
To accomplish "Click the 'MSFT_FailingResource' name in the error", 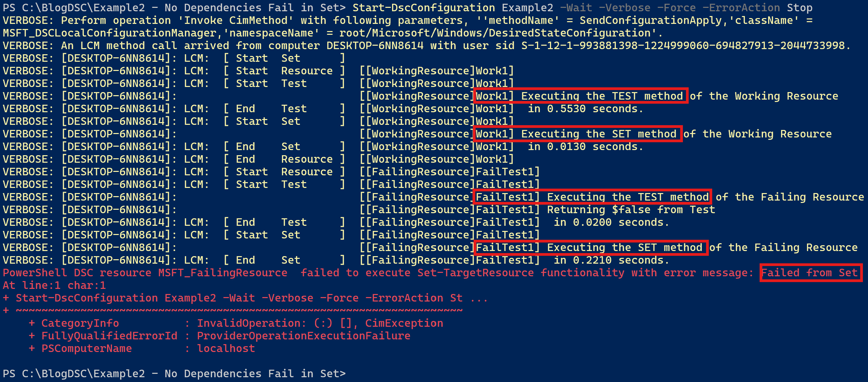I will pos(223,273).
